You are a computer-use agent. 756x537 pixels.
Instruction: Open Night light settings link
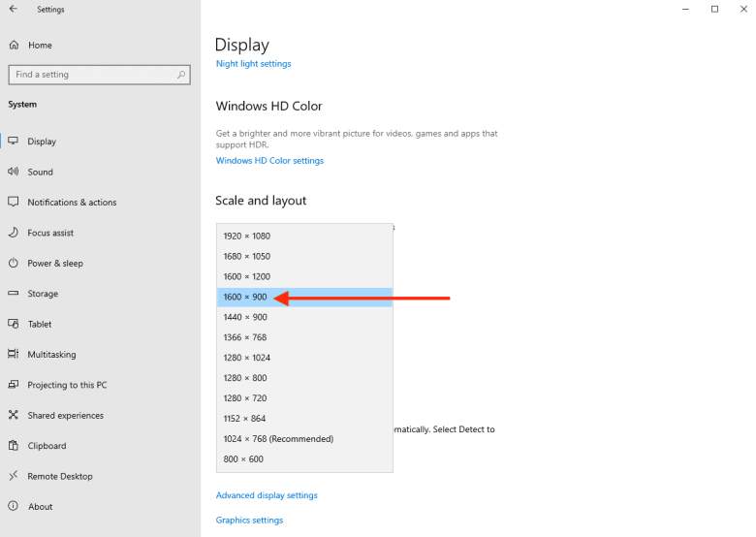[x=254, y=64]
